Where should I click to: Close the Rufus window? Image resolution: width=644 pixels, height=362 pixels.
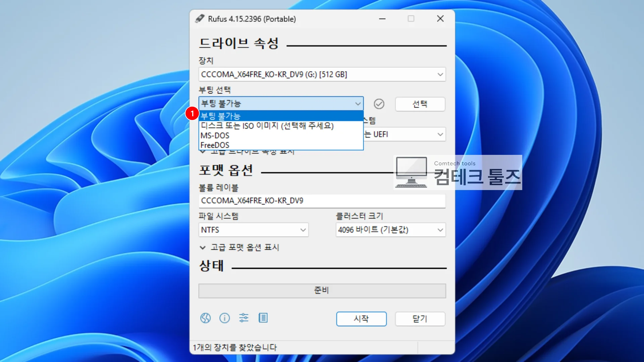(x=440, y=18)
